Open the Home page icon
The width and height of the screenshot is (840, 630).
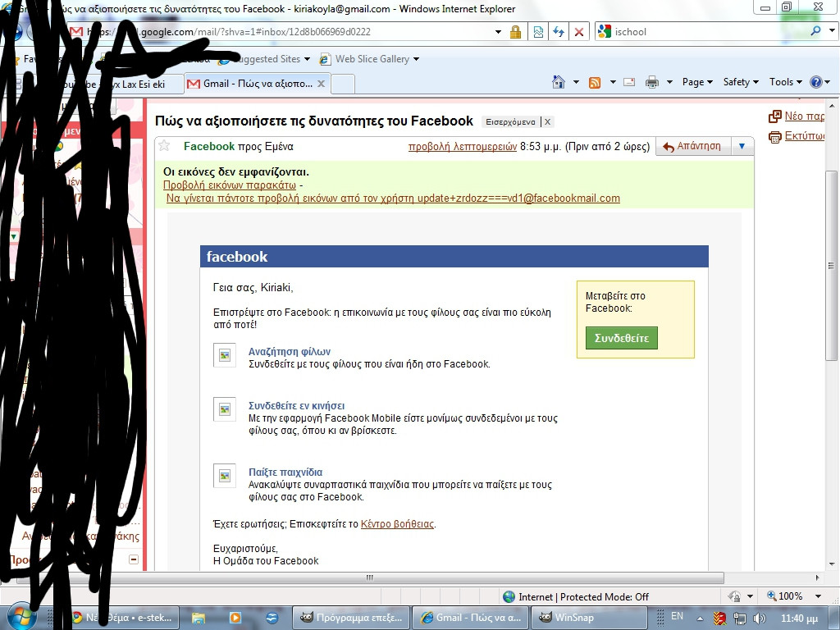pos(558,82)
